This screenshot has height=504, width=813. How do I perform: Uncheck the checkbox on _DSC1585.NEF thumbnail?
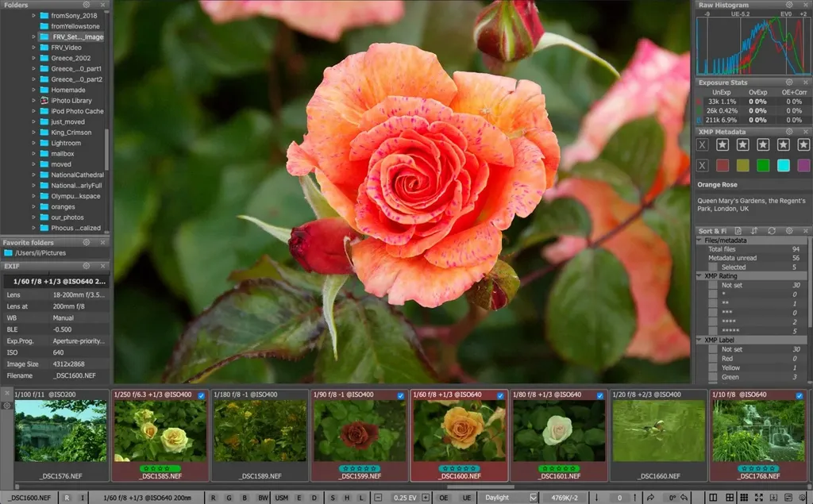[201, 395]
